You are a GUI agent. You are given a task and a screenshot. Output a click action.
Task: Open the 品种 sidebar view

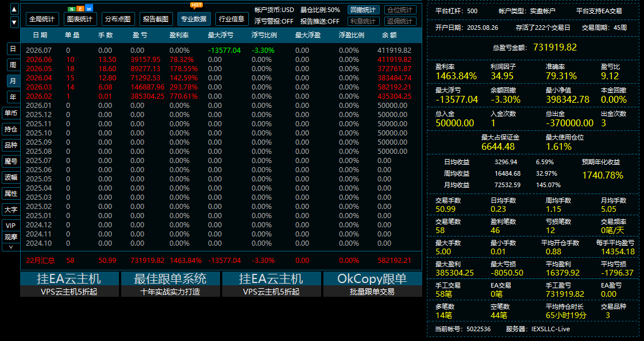click(11, 145)
